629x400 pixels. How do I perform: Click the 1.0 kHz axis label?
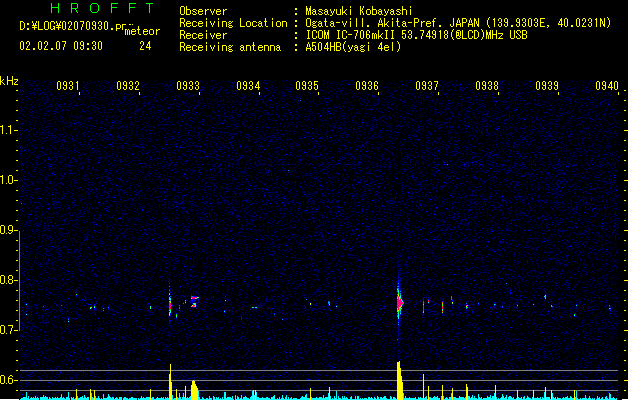[x=9, y=180]
